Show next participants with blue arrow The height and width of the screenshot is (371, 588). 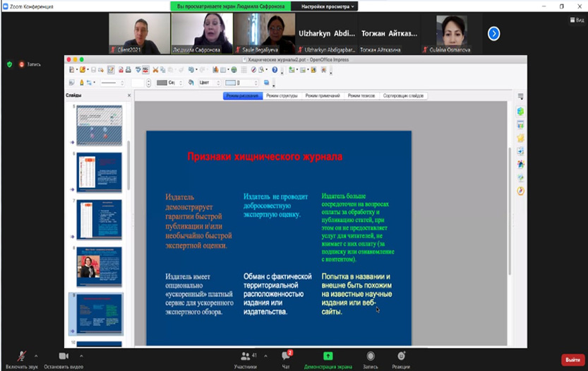(x=494, y=33)
